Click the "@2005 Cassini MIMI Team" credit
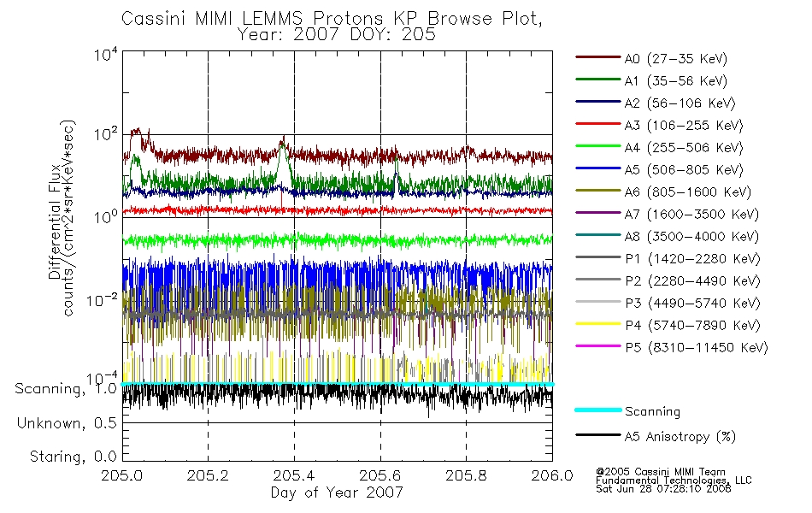The width and height of the screenshot is (812, 513). coord(660,472)
